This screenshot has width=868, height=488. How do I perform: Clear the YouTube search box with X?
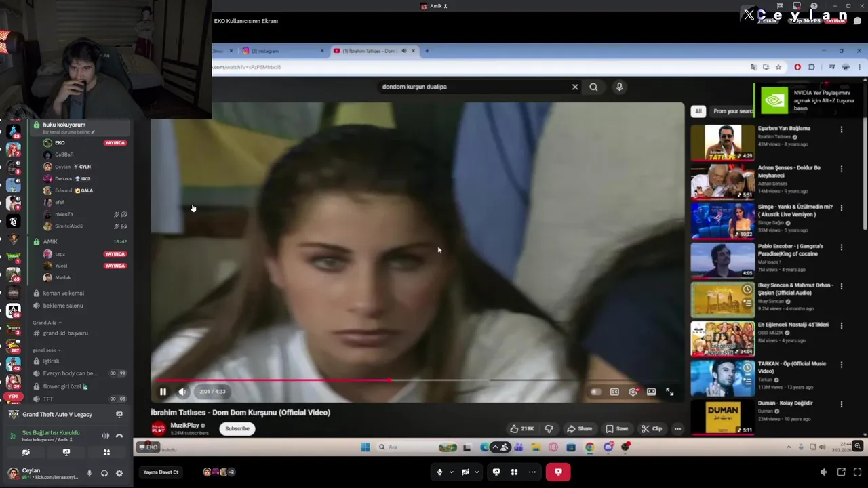pos(575,87)
